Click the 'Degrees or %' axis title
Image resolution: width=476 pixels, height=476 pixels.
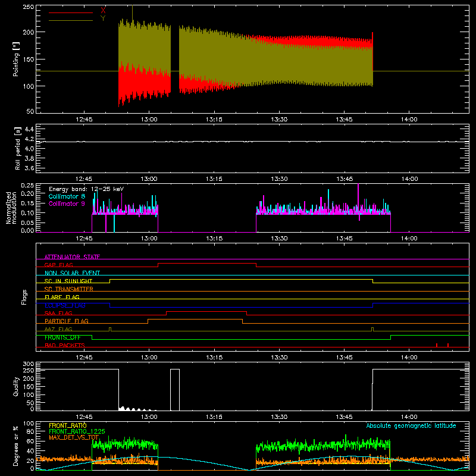coord(16,446)
